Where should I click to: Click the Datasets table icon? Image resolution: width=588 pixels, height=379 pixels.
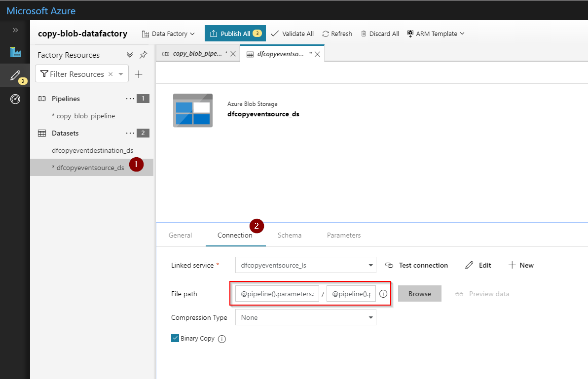[x=42, y=133]
